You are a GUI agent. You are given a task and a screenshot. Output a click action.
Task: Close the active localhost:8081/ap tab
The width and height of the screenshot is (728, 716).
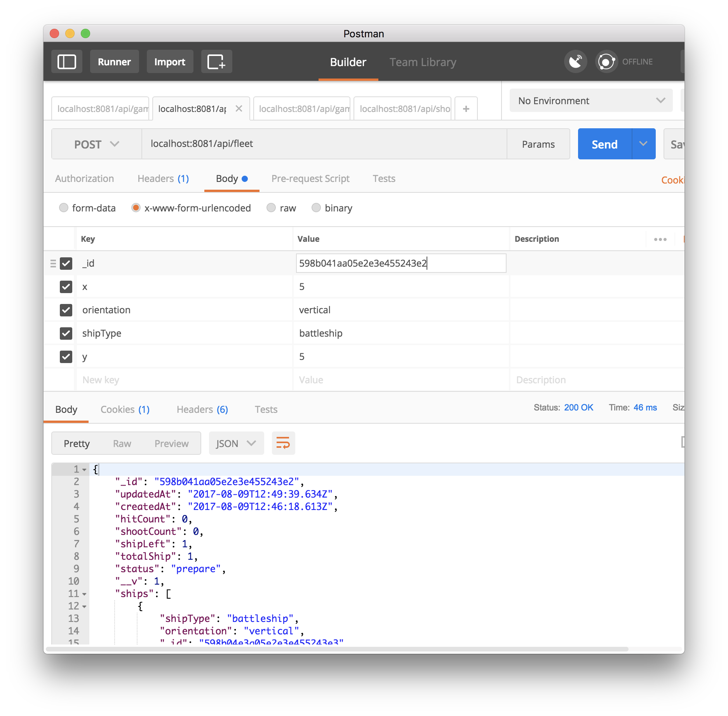click(x=239, y=108)
